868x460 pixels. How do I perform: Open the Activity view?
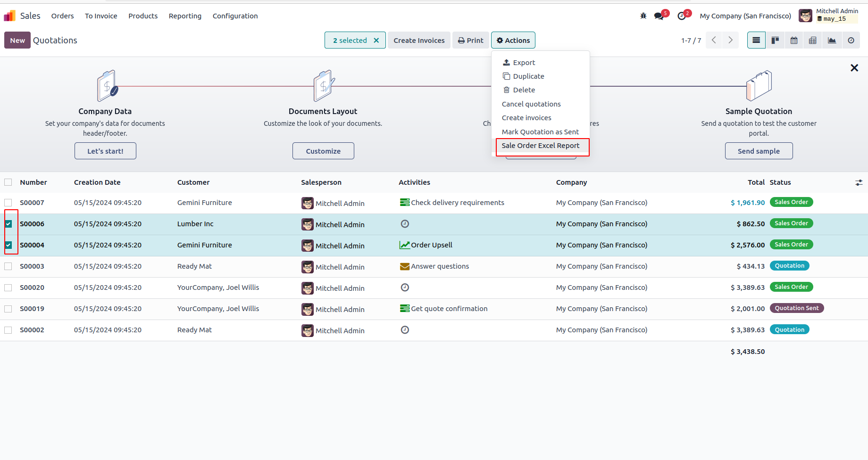[x=851, y=41]
